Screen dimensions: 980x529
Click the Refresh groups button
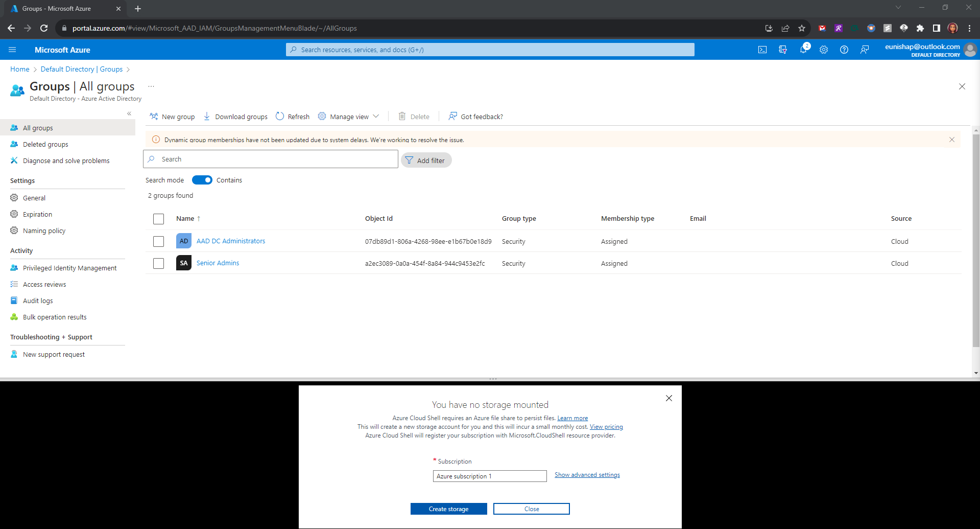pos(293,117)
